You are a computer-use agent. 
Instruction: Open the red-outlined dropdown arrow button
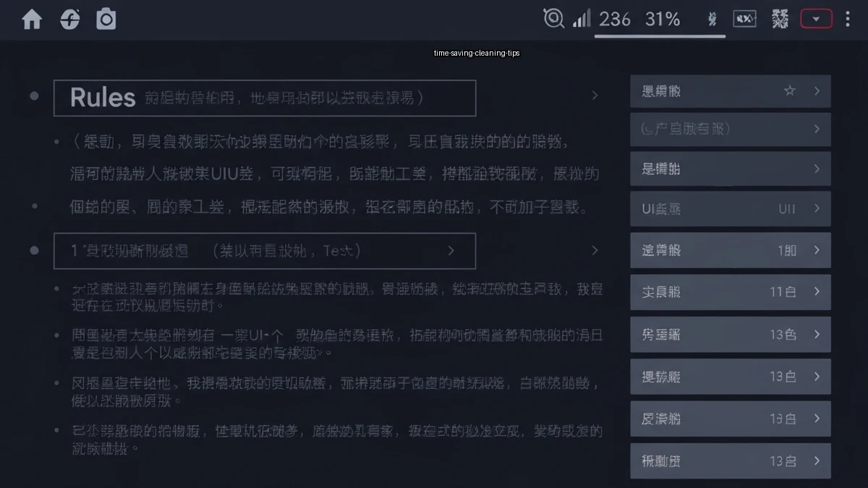coord(816,20)
